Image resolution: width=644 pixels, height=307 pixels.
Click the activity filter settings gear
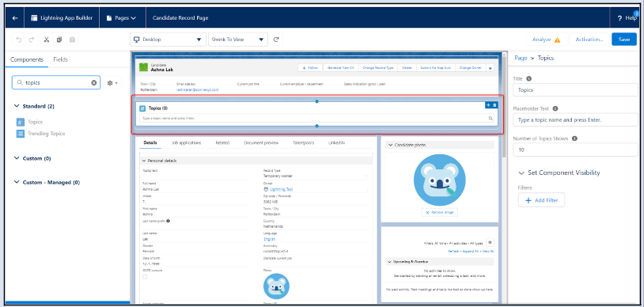pyautogui.click(x=490, y=242)
